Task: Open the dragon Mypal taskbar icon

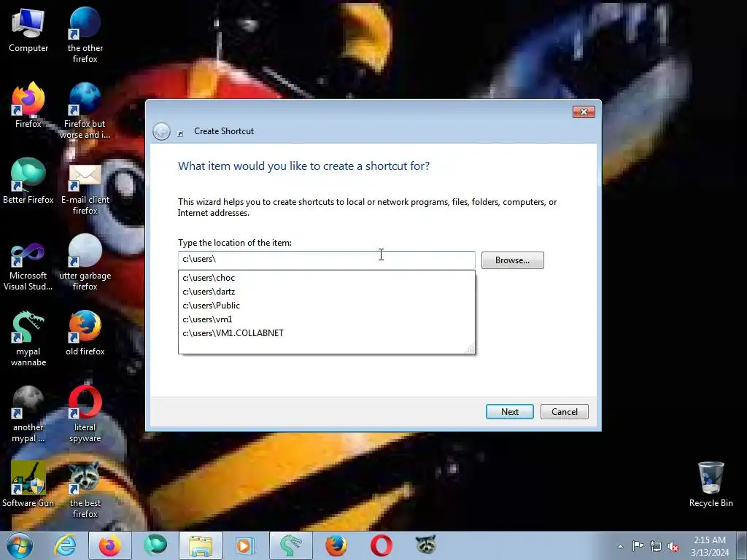Action: [x=291, y=545]
